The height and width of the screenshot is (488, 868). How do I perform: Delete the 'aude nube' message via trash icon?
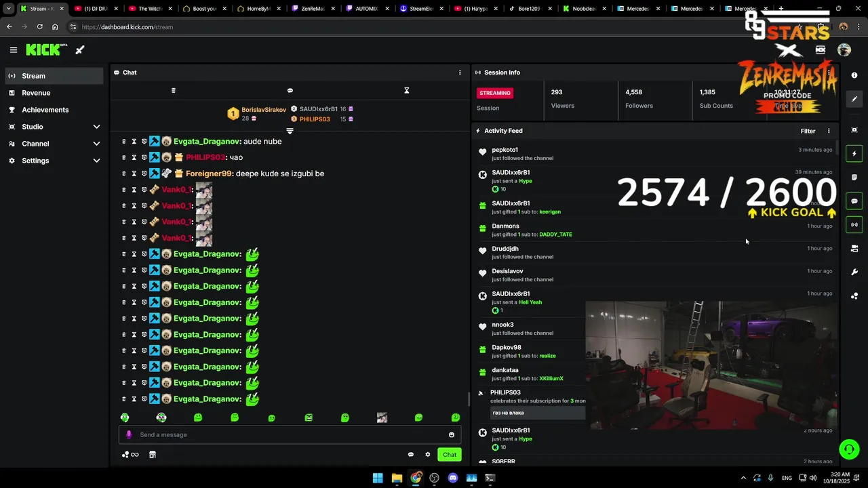point(123,142)
